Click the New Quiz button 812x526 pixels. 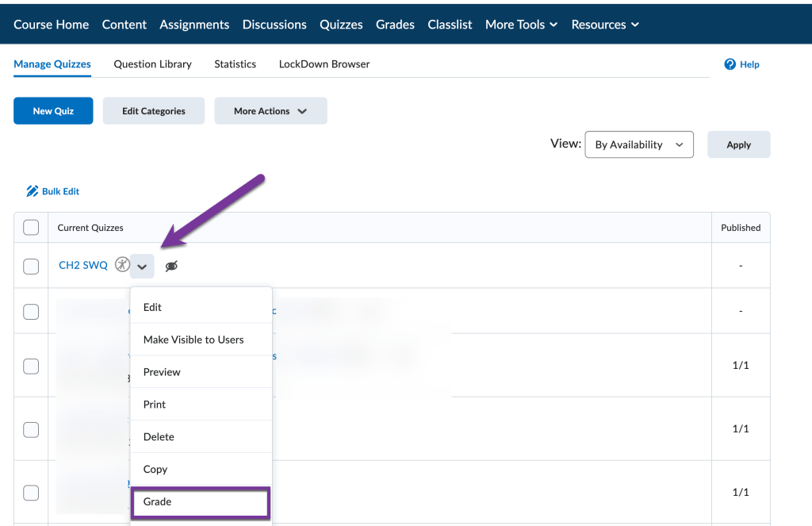coord(53,110)
